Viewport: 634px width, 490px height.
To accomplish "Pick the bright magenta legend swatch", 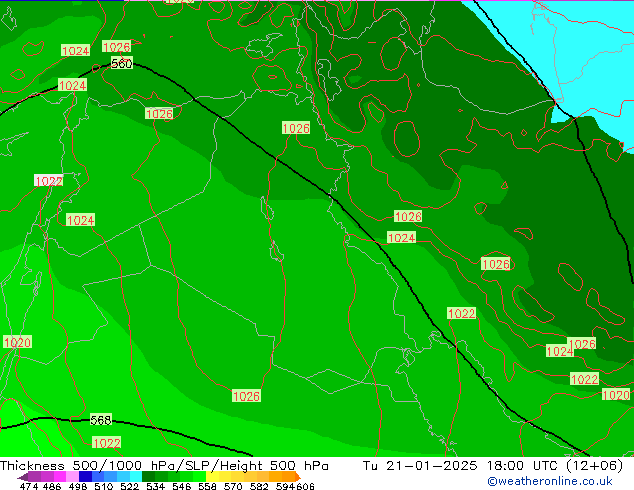I will tap(60, 477).
